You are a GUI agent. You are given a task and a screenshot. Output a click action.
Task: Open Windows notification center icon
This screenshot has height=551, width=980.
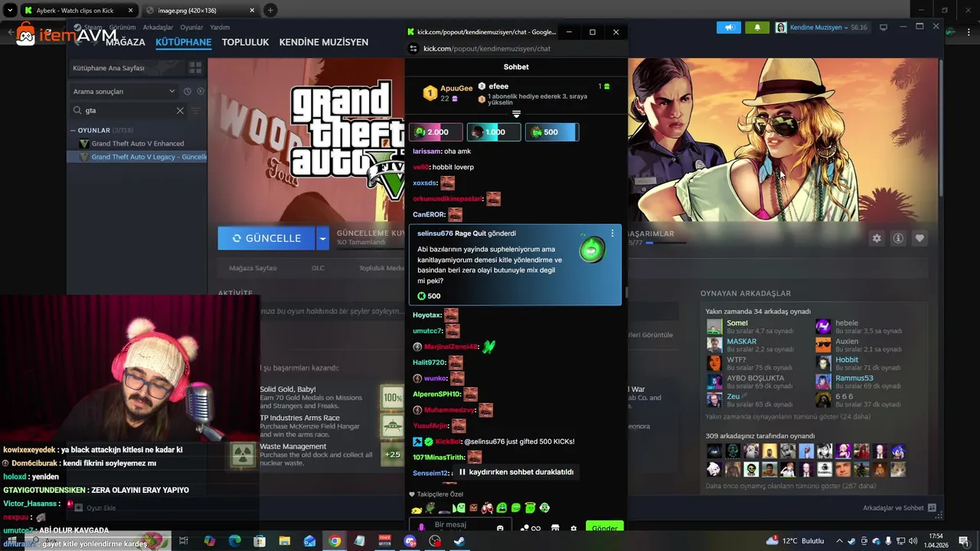click(963, 541)
